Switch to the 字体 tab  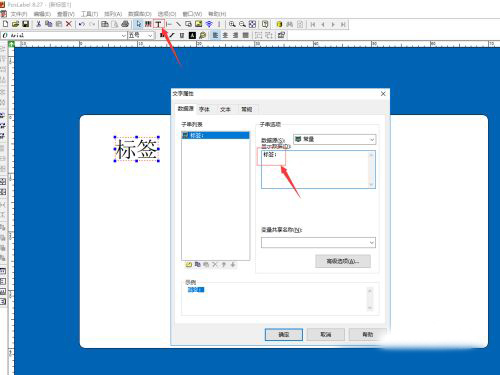[x=204, y=109]
